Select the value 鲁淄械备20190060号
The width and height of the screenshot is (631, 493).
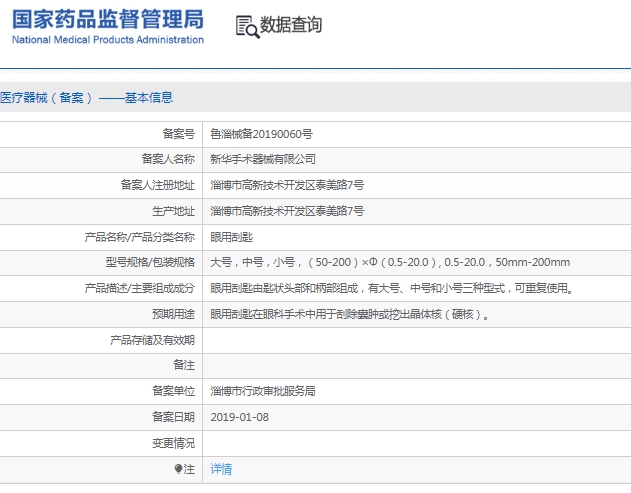(x=261, y=134)
